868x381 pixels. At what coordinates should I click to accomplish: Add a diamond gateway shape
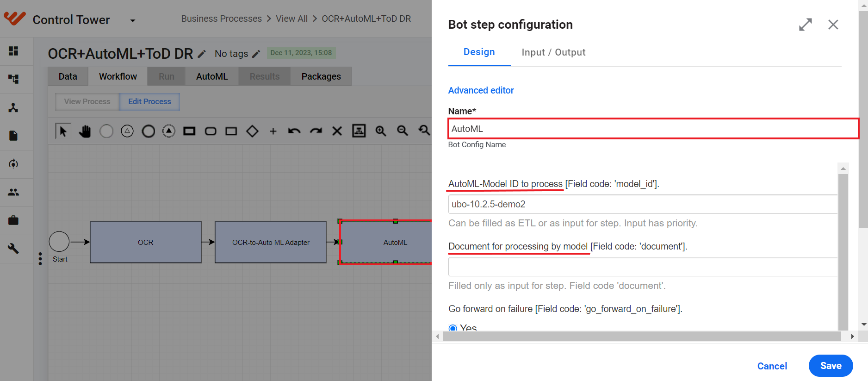pyautogui.click(x=252, y=131)
